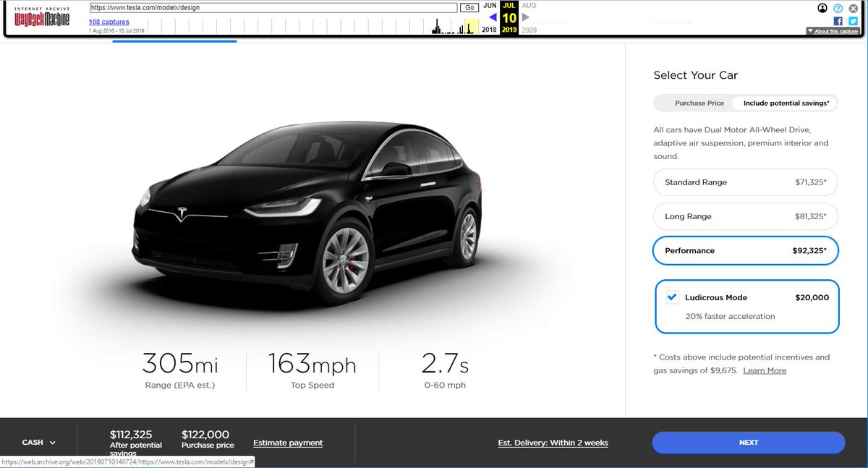The height and width of the screenshot is (468, 868).
Task: Uncheck the Ludicrous Mode checkbox
Action: point(671,297)
